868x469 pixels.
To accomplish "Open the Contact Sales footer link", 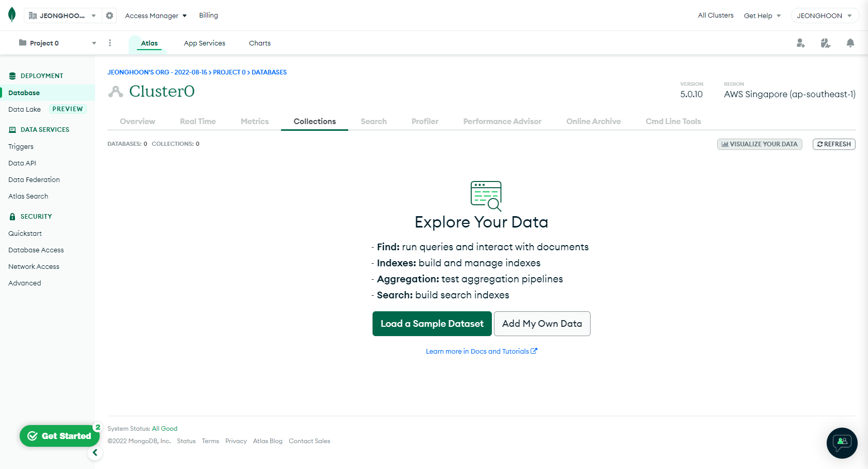I will (309, 441).
